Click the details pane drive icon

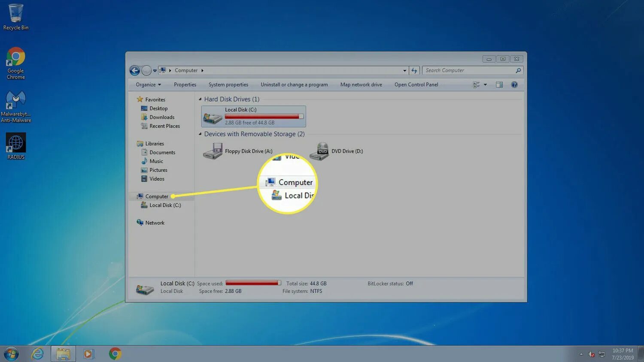[x=145, y=289]
